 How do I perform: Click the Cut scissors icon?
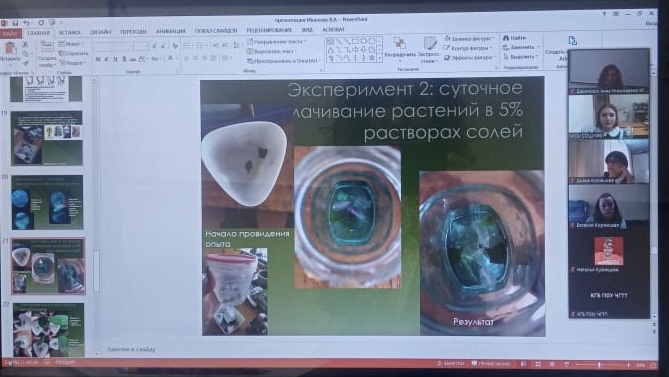(x=25, y=44)
